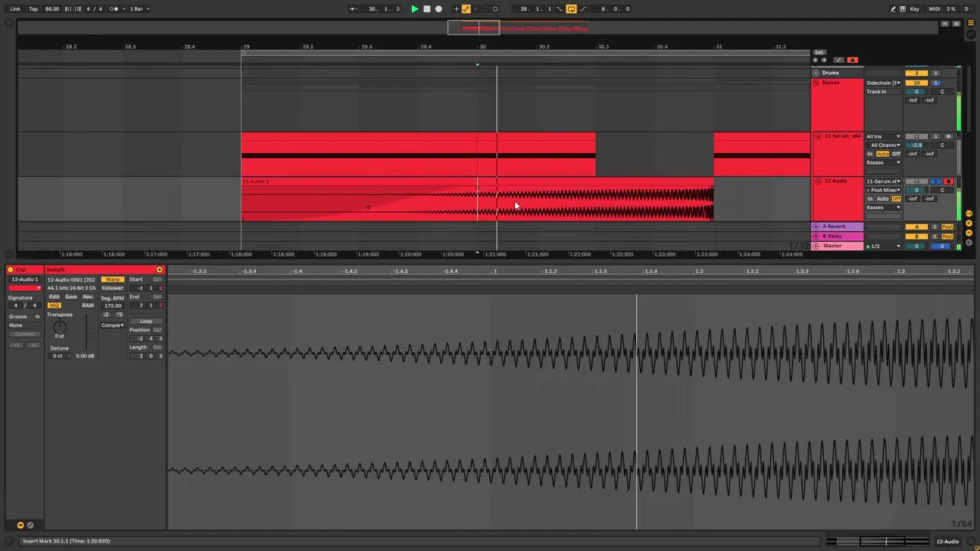Collapse the 11 Serum x64 track
The height and width of the screenshot is (551, 980).
coord(818,136)
